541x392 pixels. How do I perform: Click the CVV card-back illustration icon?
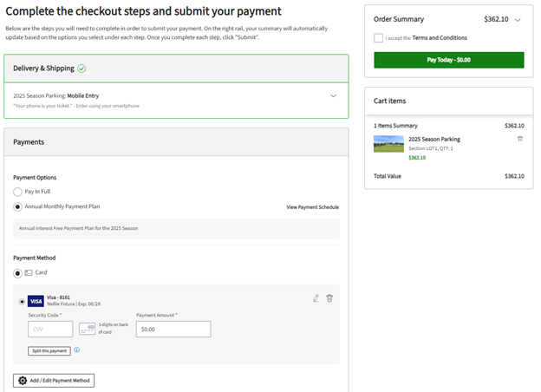[87, 329]
